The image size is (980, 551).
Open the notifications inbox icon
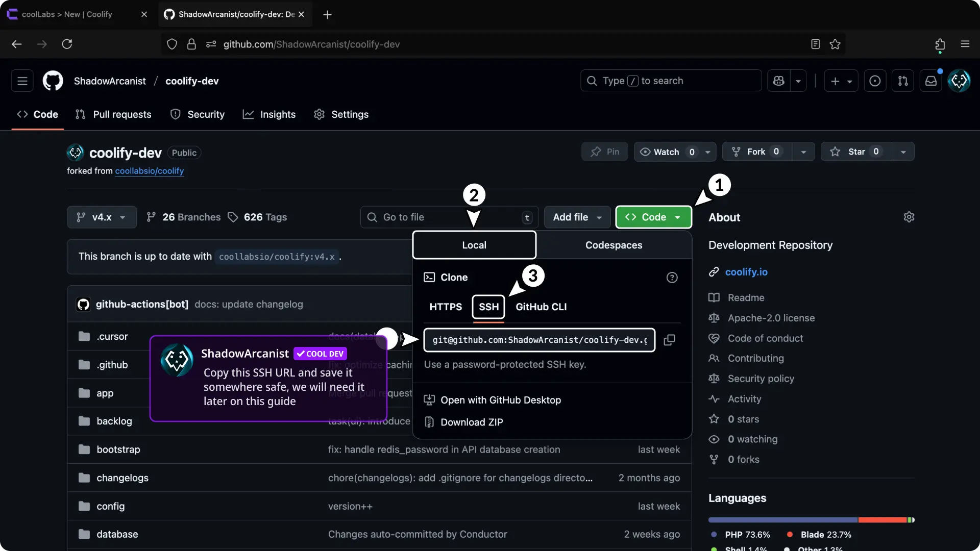click(930, 81)
